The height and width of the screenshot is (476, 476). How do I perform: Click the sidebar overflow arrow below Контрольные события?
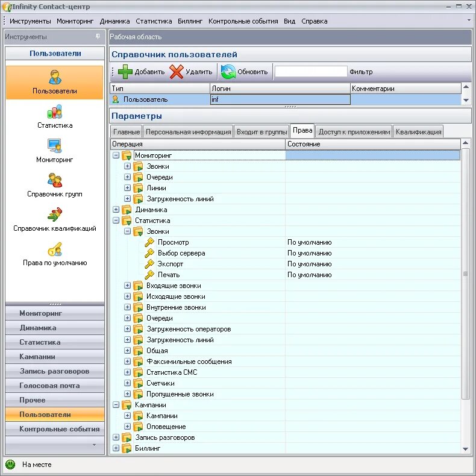pyautogui.click(x=94, y=445)
